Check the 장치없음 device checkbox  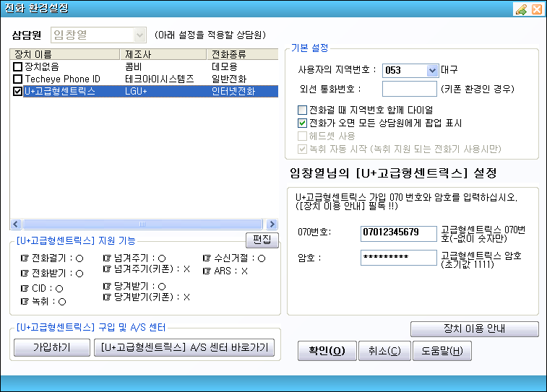click(x=17, y=66)
